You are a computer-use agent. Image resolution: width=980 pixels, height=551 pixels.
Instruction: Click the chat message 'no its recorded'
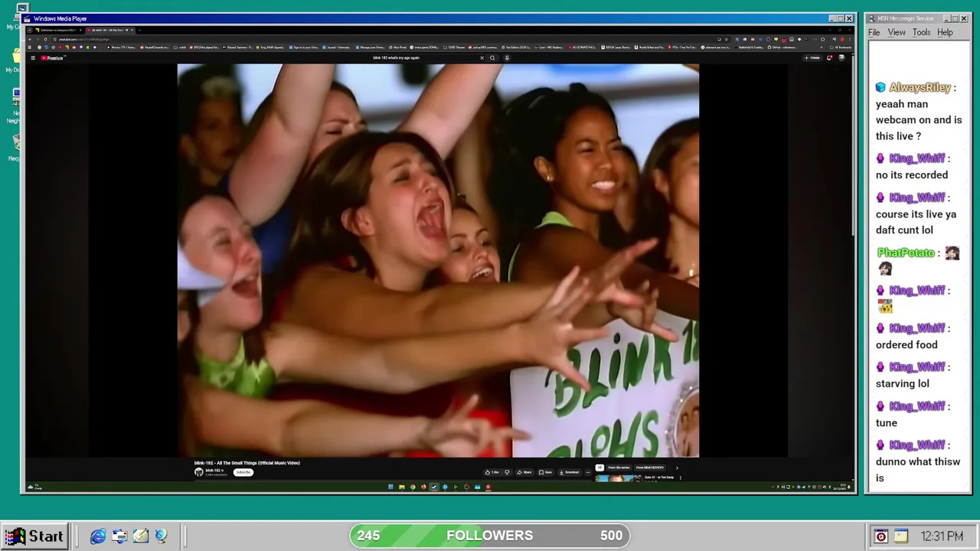(x=912, y=174)
